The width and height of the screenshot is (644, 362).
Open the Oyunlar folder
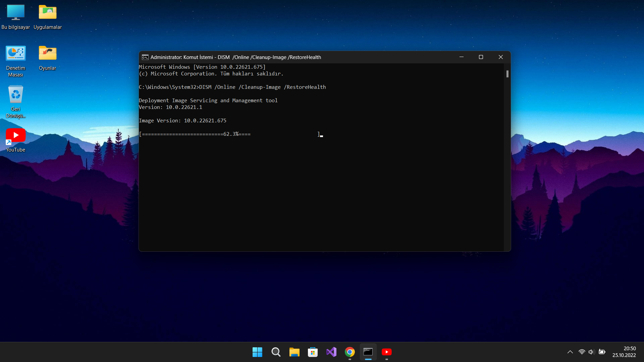[47, 54]
